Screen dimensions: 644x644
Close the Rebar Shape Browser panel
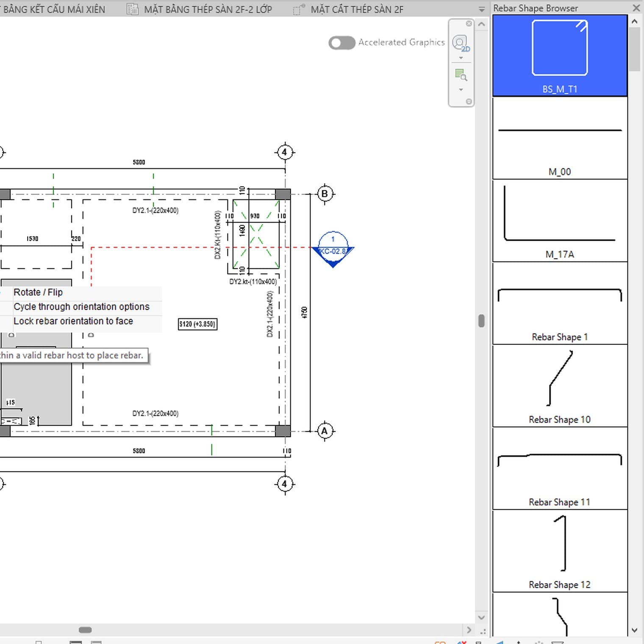(636, 8)
